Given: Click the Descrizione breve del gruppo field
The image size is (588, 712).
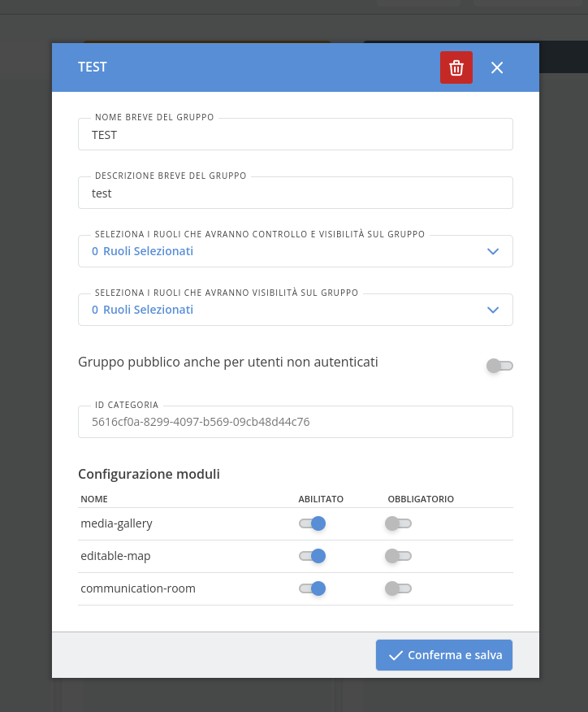Looking at the screenshot, I should [295, 193].
